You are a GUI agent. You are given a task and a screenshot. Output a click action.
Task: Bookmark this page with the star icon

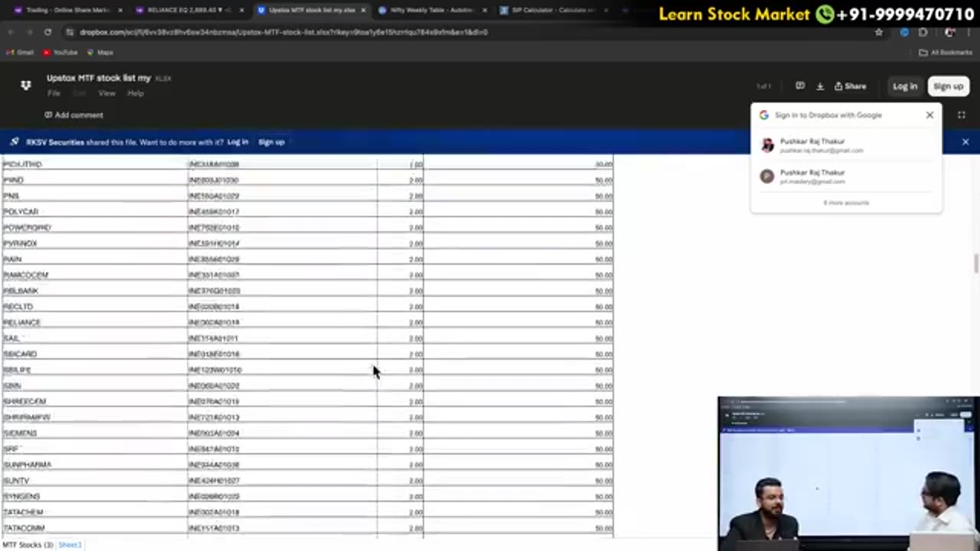pyautogui.click(x=879, y=32)
